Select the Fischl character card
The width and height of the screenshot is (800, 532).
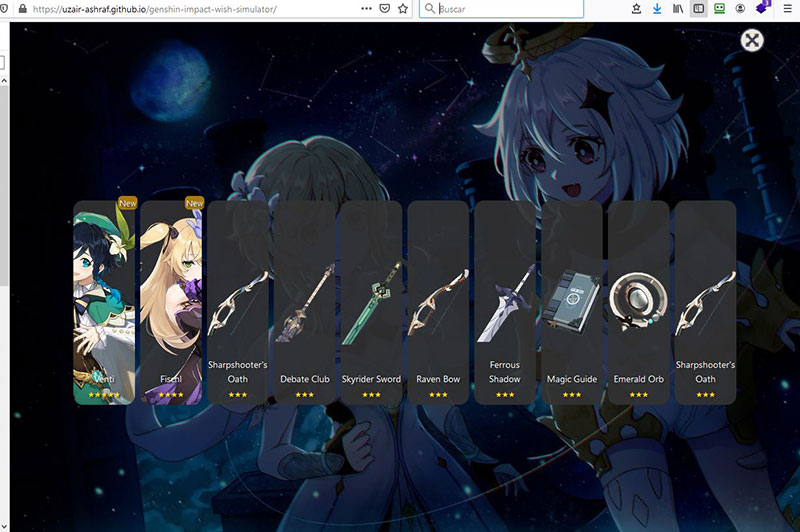click(x=171, y=302)
